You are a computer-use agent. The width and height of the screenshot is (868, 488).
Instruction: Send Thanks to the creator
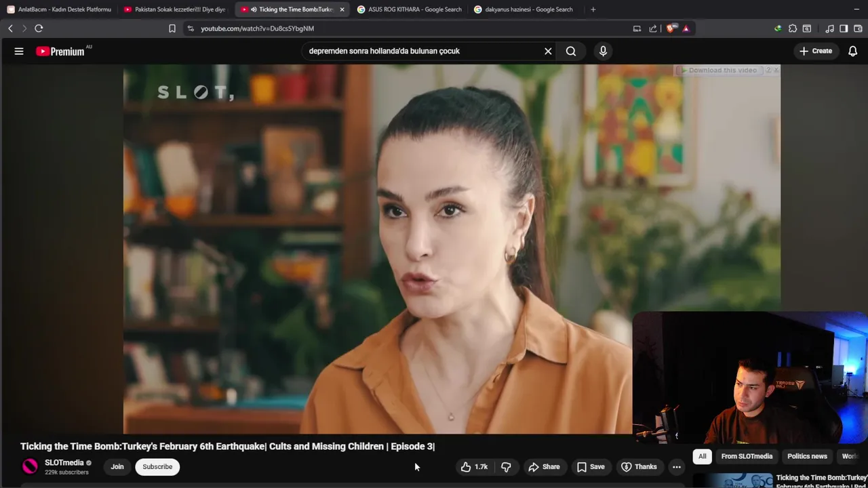point(639,466)
